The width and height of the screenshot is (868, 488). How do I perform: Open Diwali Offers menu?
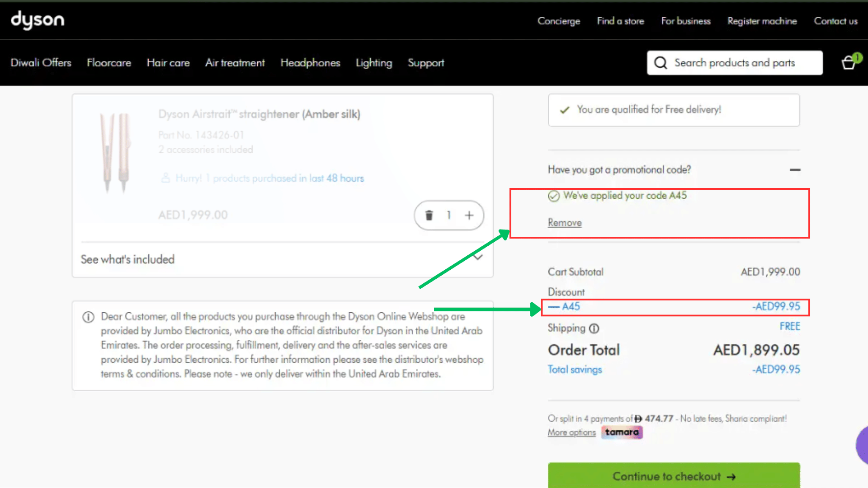(41, 63)
